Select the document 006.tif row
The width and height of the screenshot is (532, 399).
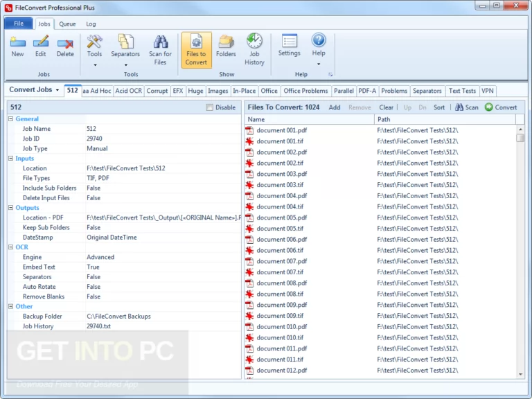click(380, 250)
